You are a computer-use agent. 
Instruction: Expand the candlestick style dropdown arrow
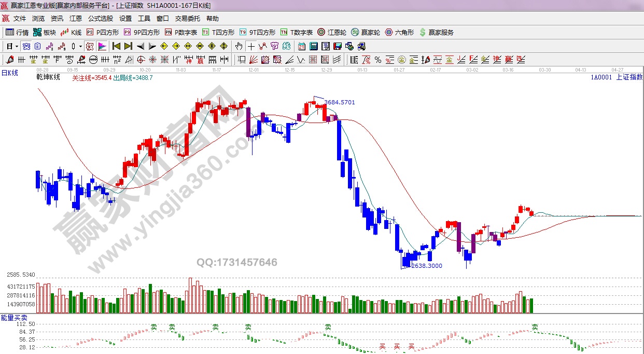click(80, 46)
